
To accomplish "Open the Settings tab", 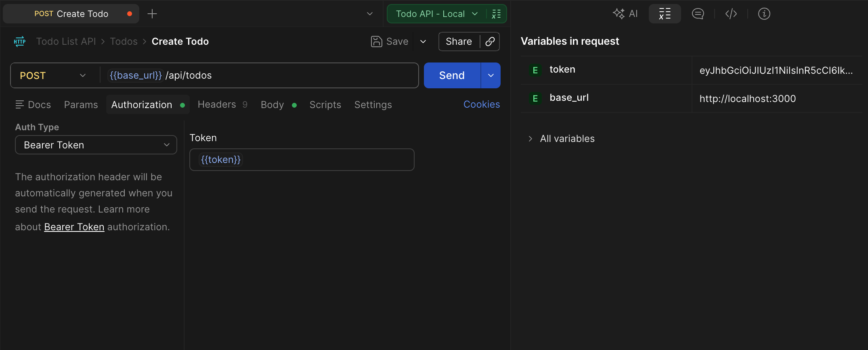I will (x=373, y=105).
